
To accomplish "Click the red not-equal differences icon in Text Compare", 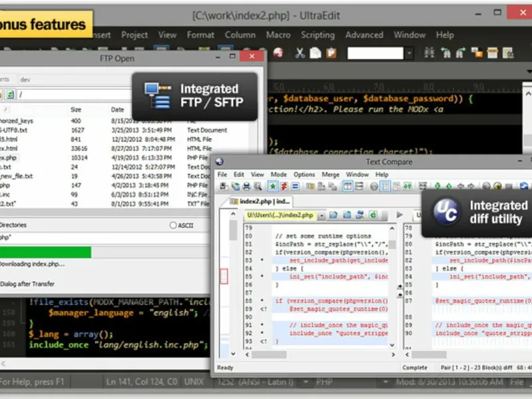I will 284,187.
